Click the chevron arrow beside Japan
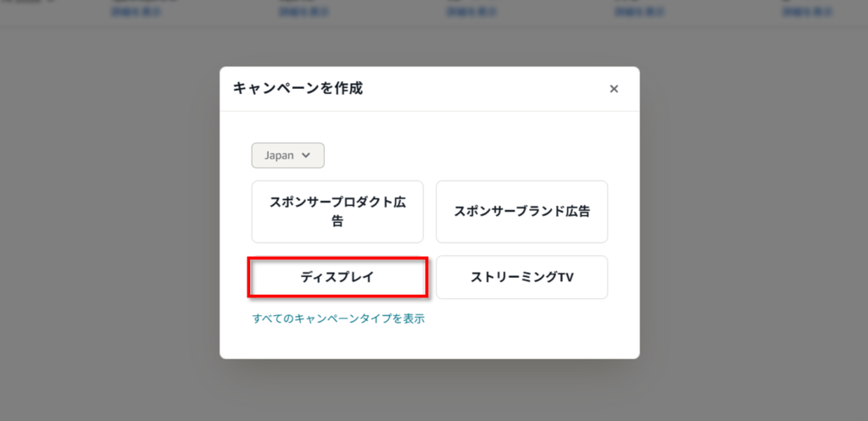The width and height of the screenshot is (868, 421). click(307, 156)
